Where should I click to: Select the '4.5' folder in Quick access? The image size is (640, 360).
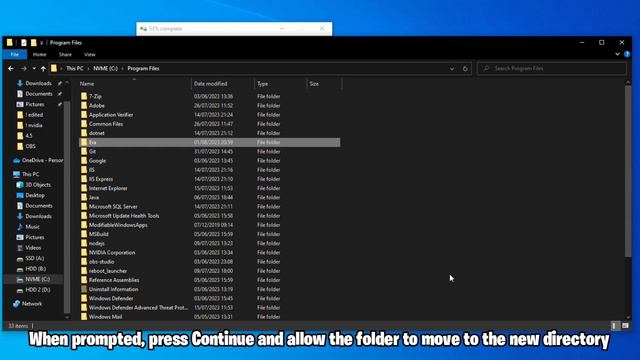(x=29, y=136)
